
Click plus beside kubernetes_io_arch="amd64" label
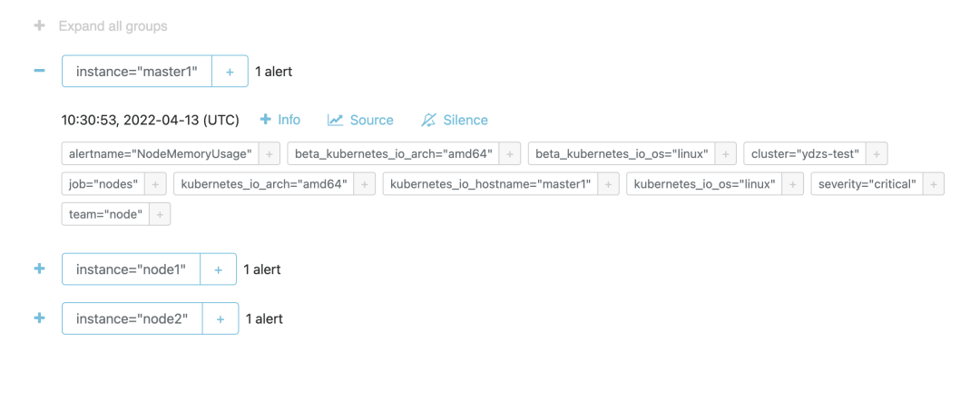click(365, 184)
